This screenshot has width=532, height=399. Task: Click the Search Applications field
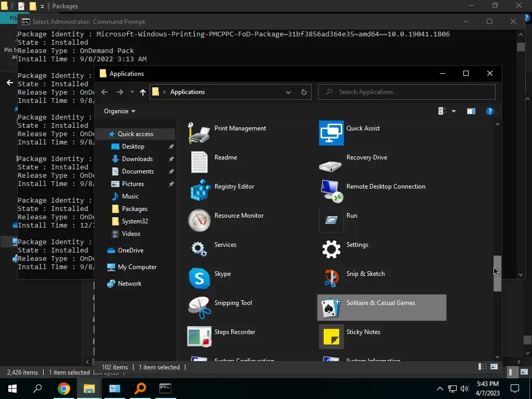click(x=406, y=92)
